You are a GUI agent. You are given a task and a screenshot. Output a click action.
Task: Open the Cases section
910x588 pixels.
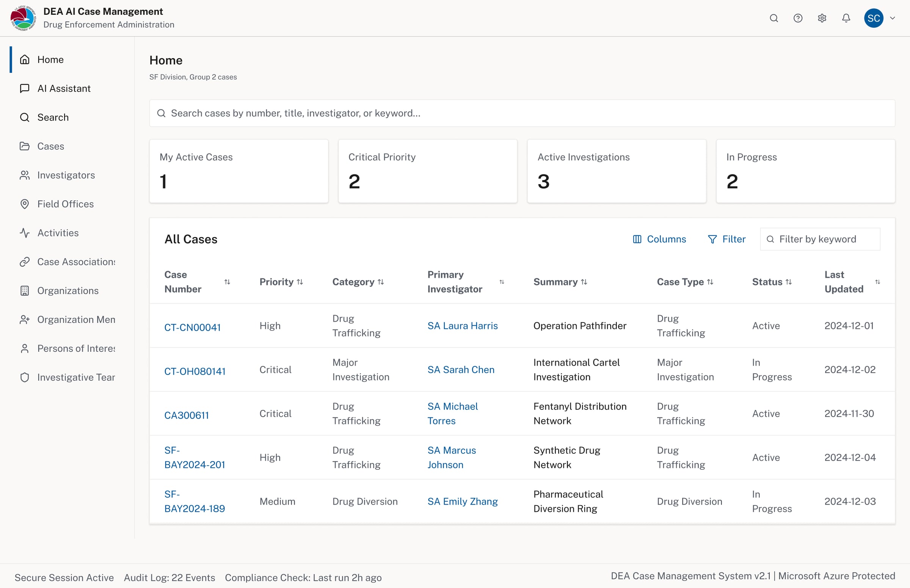50,146
